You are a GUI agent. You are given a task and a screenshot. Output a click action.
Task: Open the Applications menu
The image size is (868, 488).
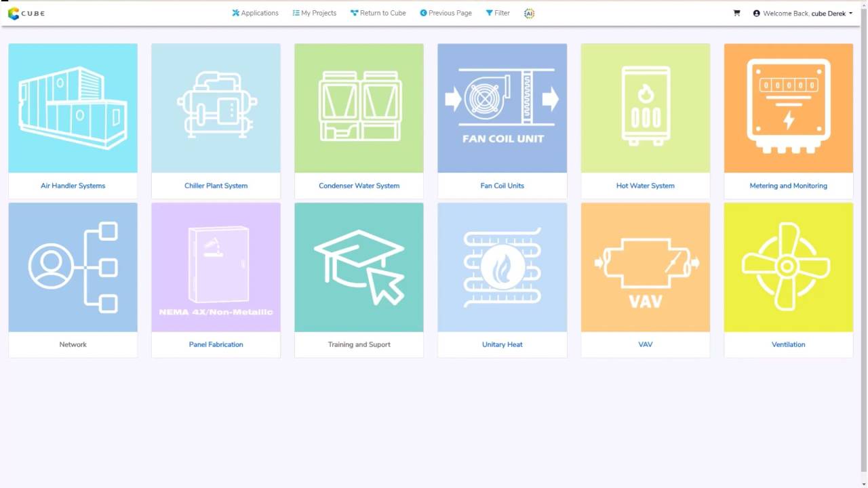click(x=255, y=13)
